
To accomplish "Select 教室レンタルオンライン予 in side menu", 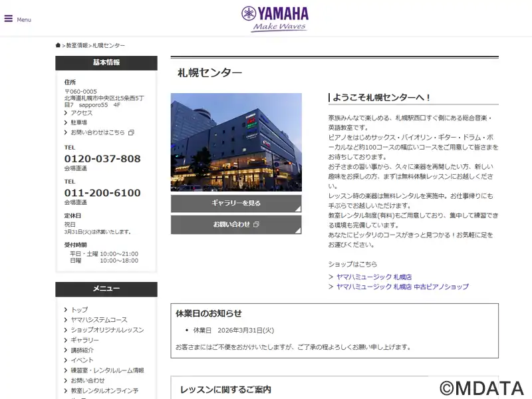I will (x=104, y=390).
